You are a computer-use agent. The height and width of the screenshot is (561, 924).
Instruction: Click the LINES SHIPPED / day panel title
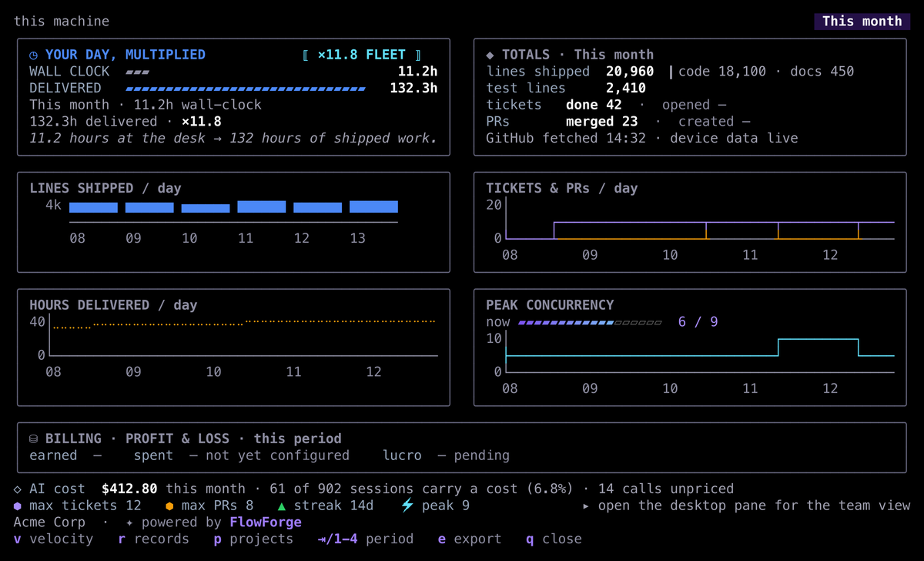pos(105,188)
